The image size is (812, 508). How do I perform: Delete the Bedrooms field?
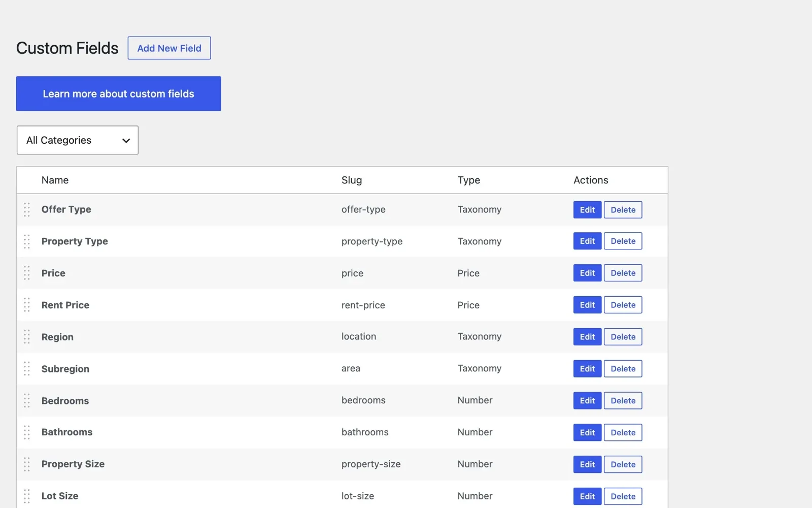(623, 401)
